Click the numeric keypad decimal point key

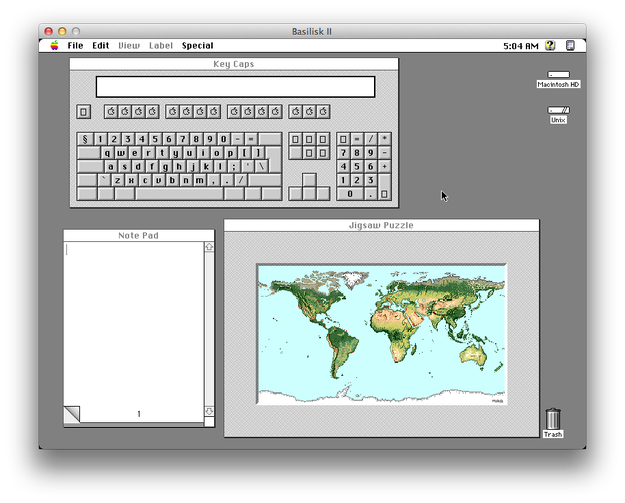[371, 194]
